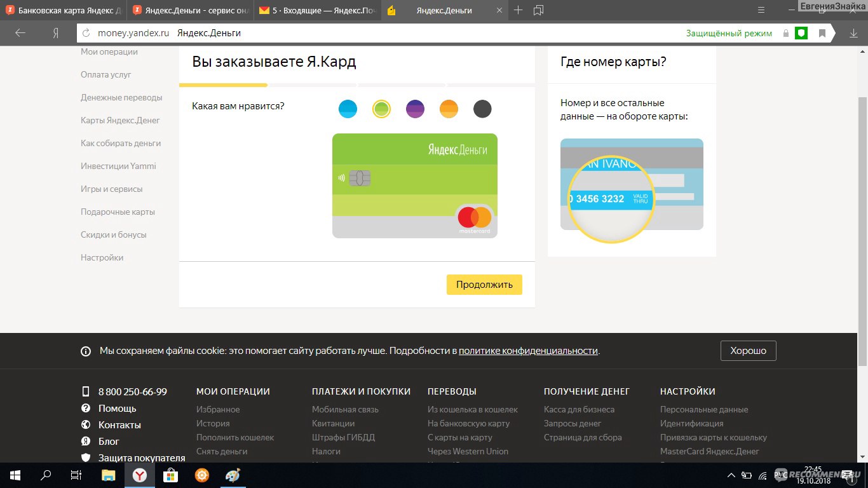Open Мобильная связь footer link
868x488 pixels.
pos(345,410)
